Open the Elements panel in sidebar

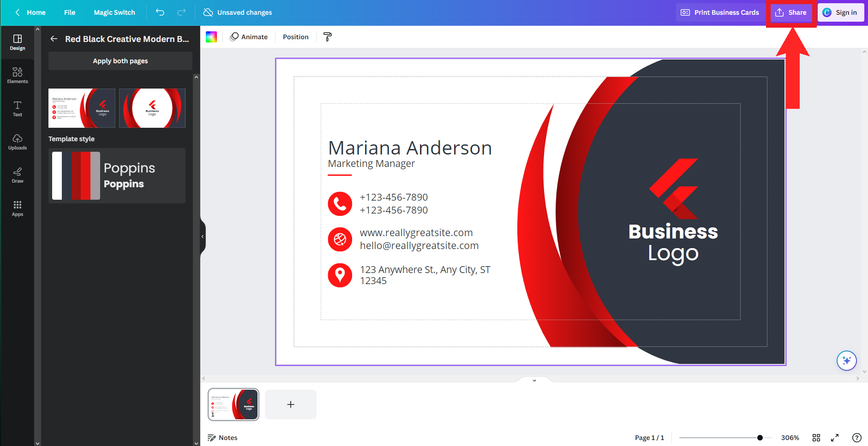click(18, 75)
